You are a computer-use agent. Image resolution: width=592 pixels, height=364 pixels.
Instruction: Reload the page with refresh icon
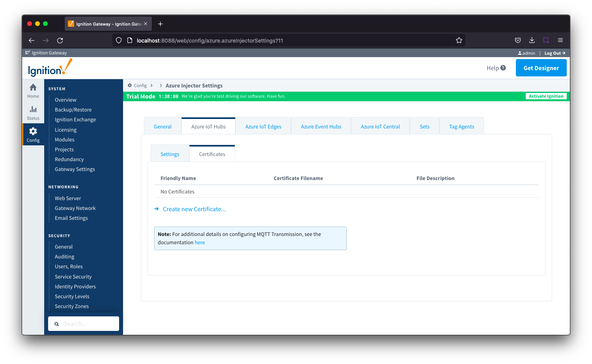pyautogui.click(x=60, y=40)
